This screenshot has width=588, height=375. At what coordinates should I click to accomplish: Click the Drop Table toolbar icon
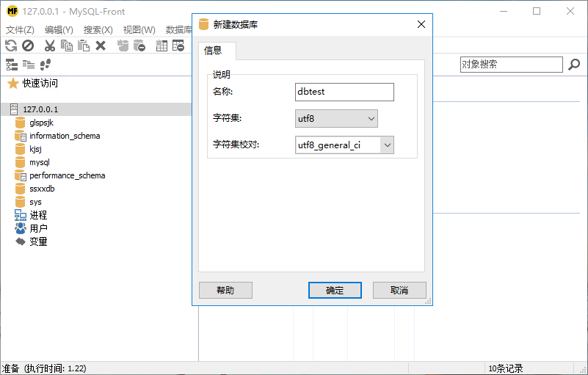[x=178, y=45]
